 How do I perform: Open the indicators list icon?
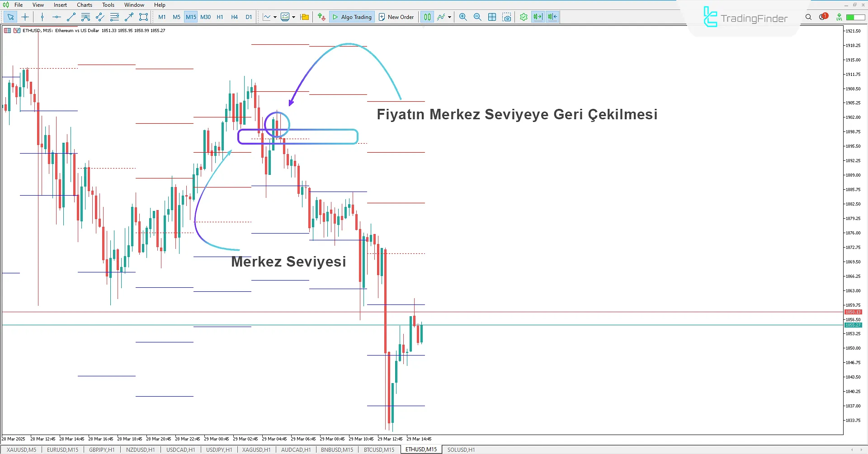coord(285,17)
